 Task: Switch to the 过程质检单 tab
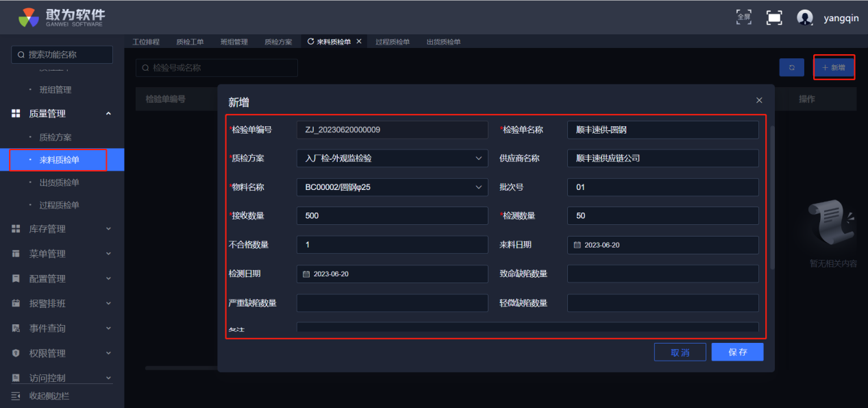click(x=393, y=42)
